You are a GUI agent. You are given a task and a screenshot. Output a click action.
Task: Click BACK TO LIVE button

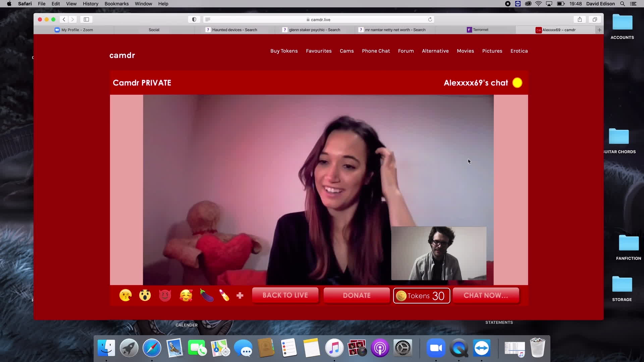pos(285,295)
